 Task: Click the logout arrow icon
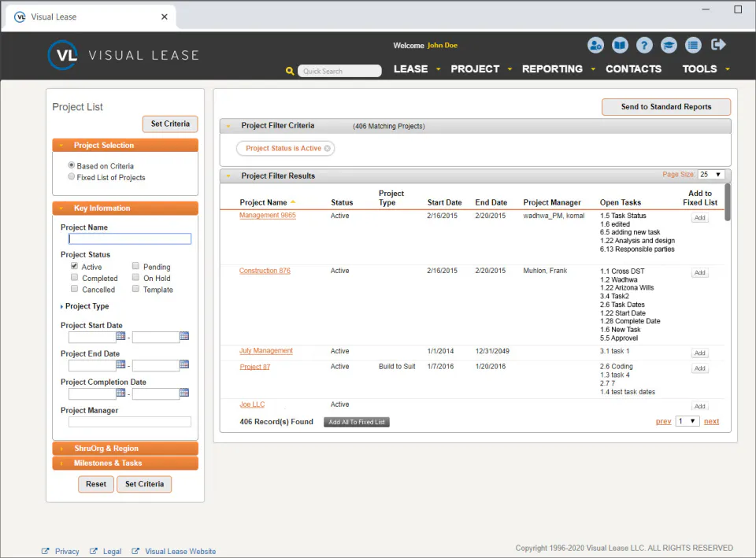(718, 45)
